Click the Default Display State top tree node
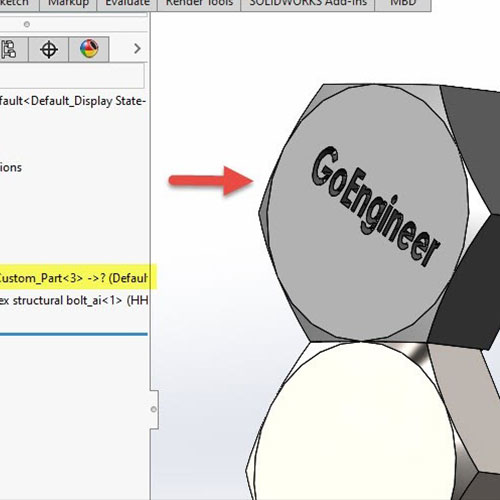 pyautogui.click(x=73, y=101)
